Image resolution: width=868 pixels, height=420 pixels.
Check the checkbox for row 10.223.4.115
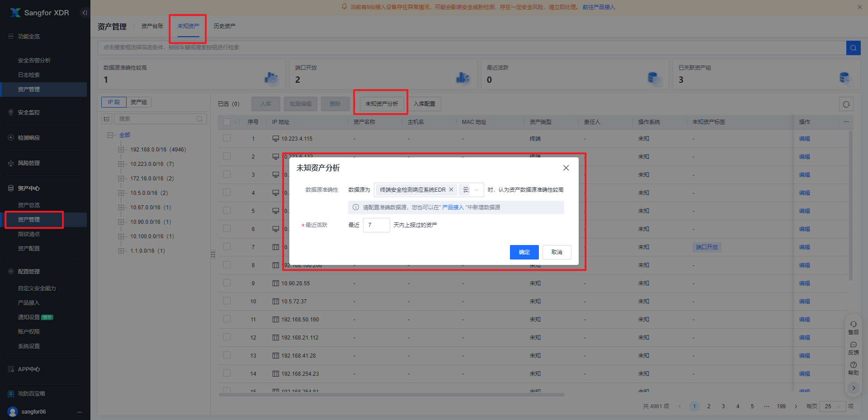pos(227,138)
